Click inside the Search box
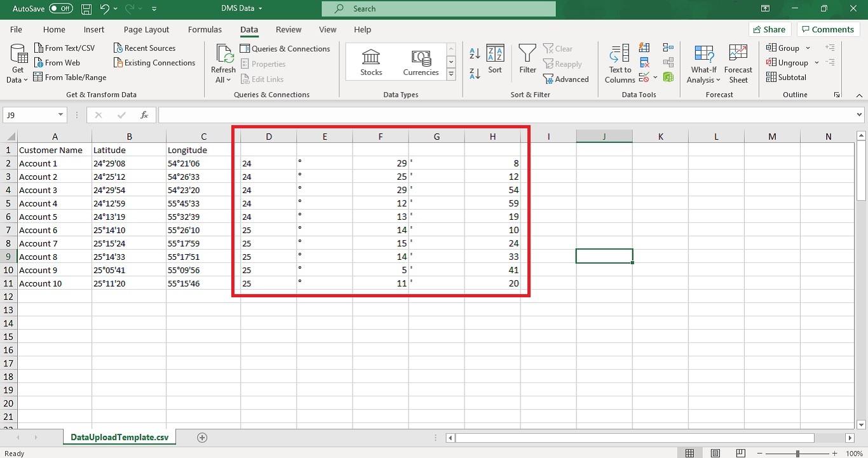The image size is (868, 458). 438,9
